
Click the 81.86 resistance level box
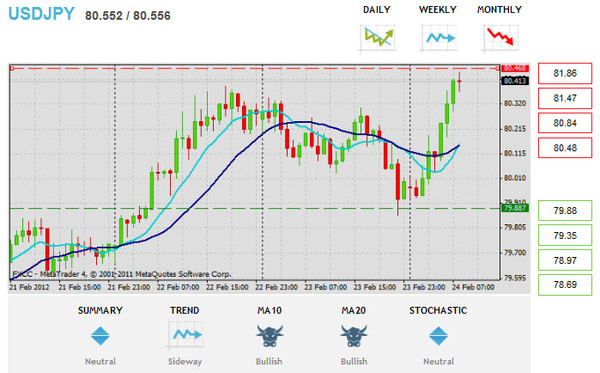point(565,73)
